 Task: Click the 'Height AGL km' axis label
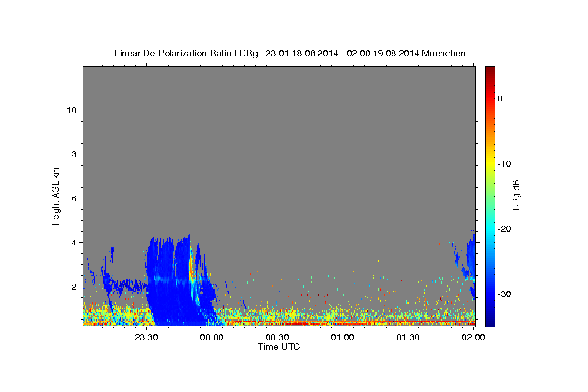56,196
